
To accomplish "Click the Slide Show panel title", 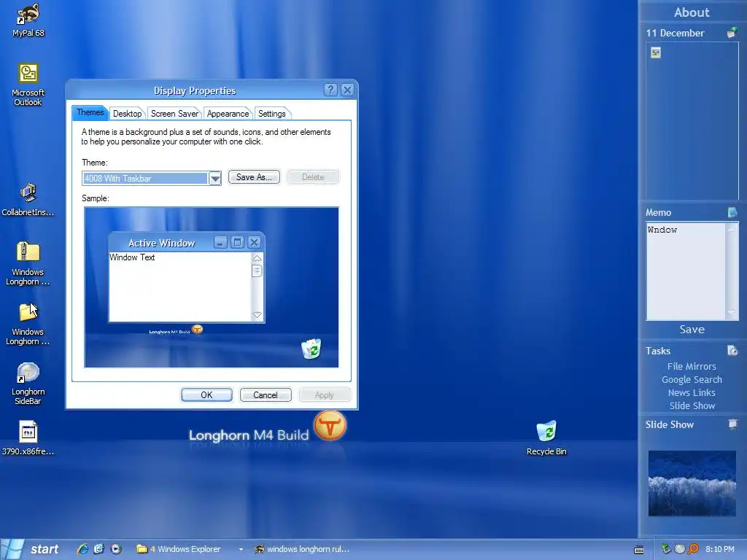I will coord(670,424).
